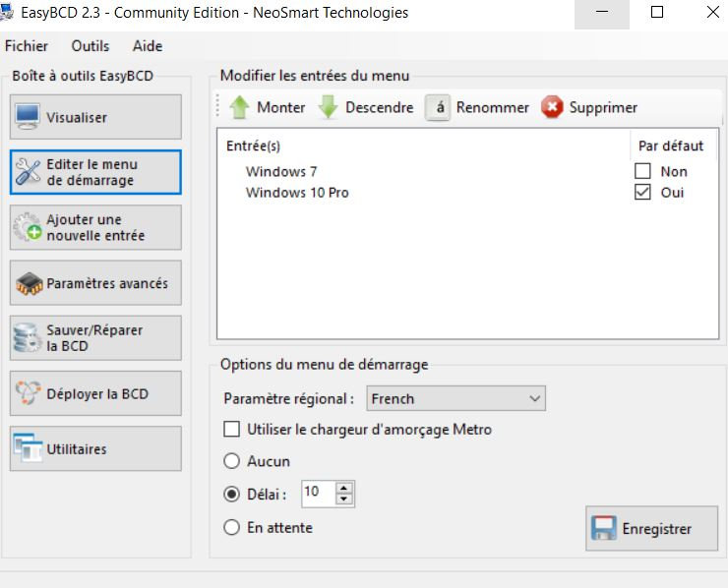Select the Windows 10 Pro entry
Image resolution: width=728 pixels, height=588 pixels.
pyautogui.click(x=297, y=192)
